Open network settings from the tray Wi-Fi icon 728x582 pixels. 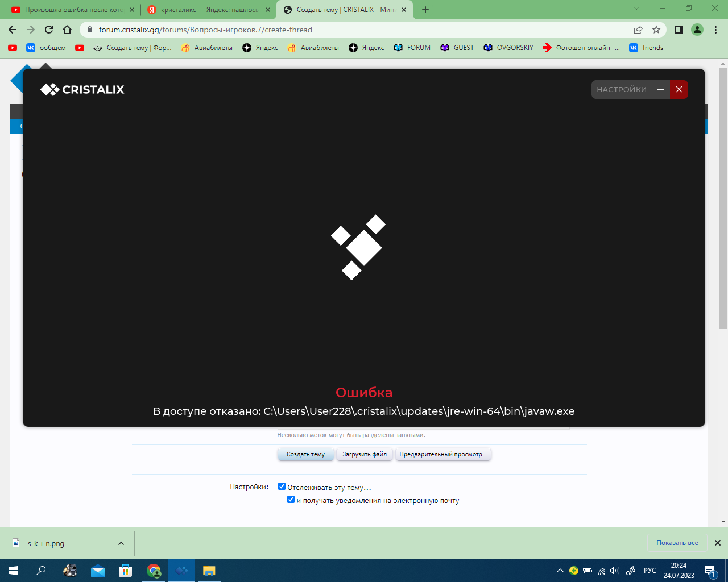click(x=601, y=571)
